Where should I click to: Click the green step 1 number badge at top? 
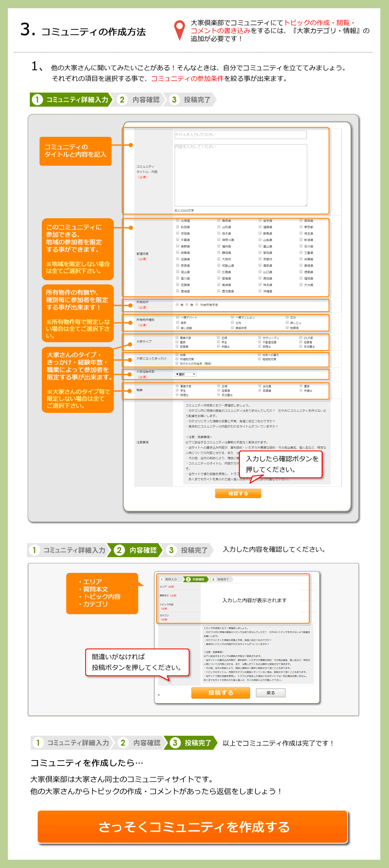click(x=37, y=100)
